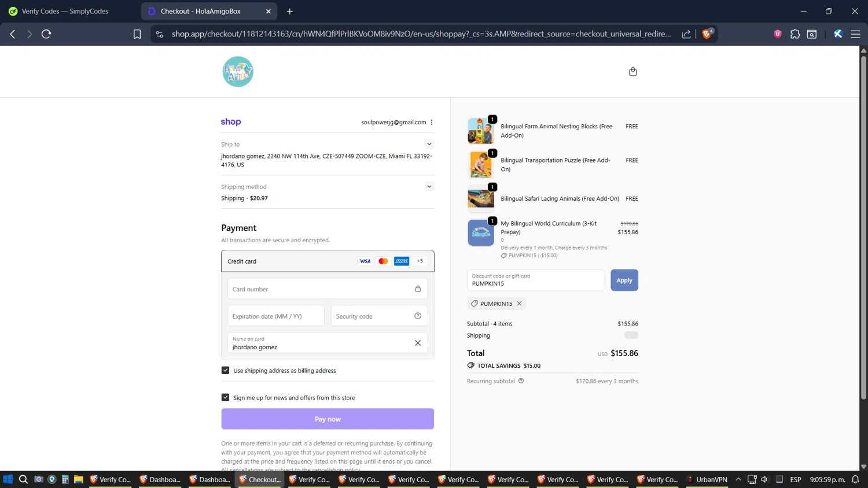Open File Explorer from taskbar
Screen dimensions: 868x488
point(79,479)
